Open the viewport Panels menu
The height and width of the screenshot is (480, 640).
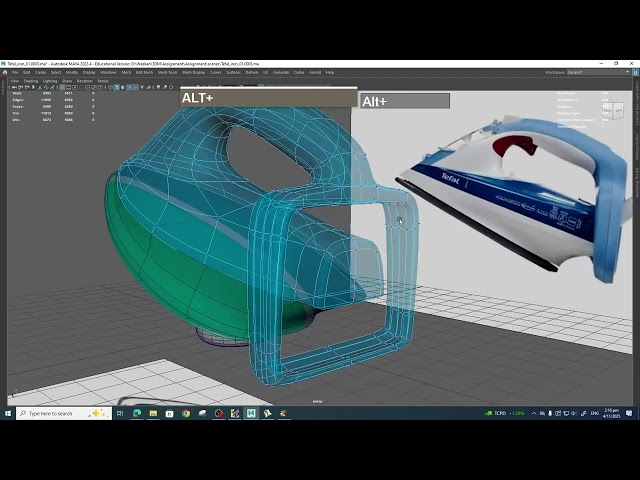pyautogui.click(x=103, y=81)
